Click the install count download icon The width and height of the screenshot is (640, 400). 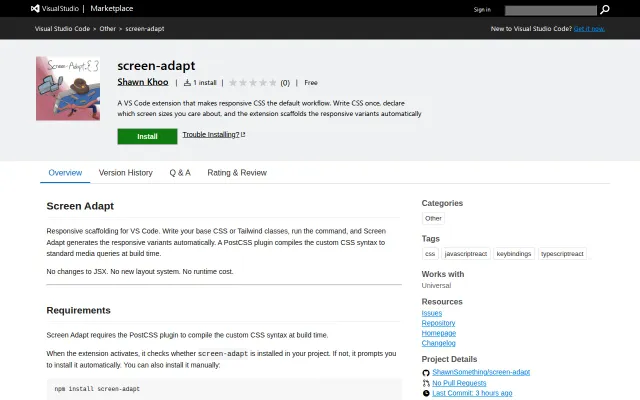pos(187,83)
